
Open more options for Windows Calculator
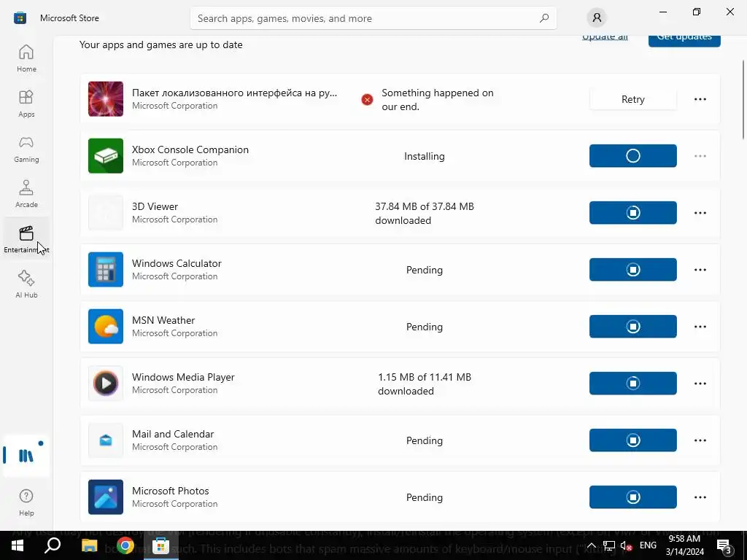tap(700, 270)
